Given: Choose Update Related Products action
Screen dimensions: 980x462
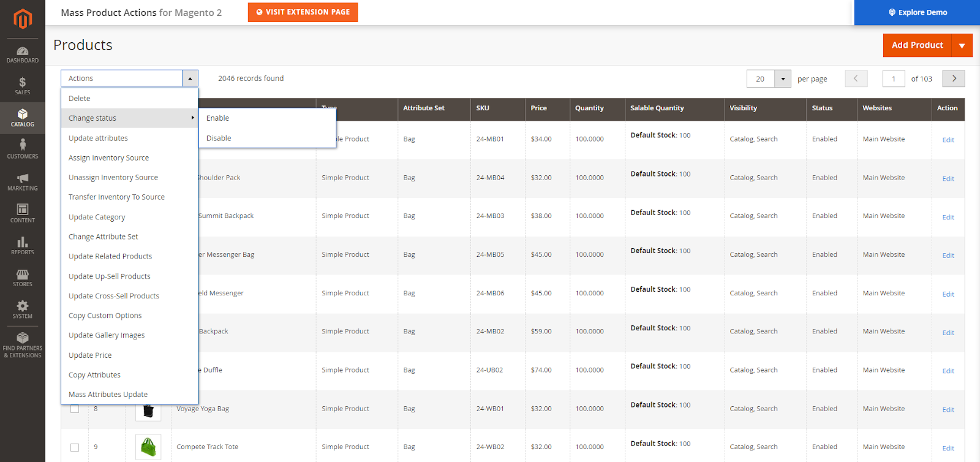Looking at the screenshot, I should point(129,256).
